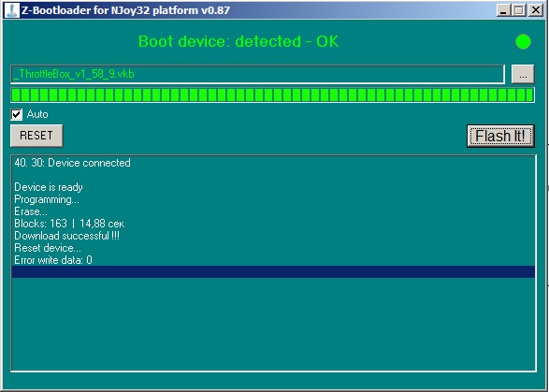Select log line 'Erase...'

tap(31, 211)
